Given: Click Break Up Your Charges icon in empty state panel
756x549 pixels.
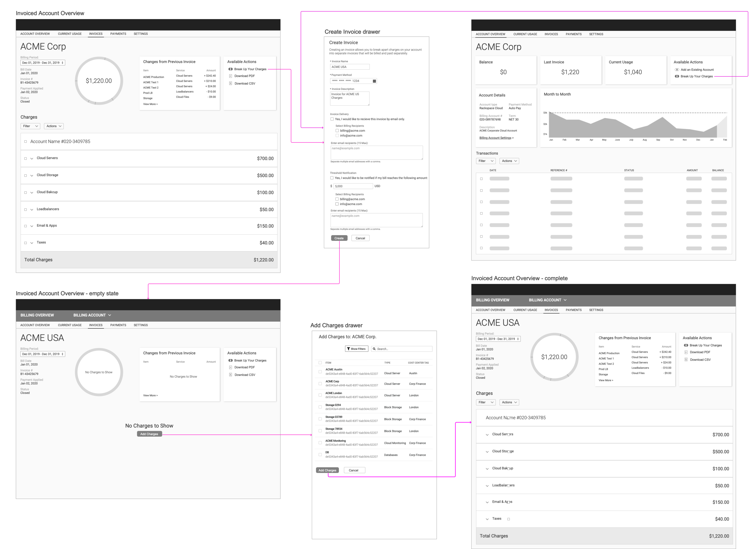Looking at the screenshot, I should pos(230,360).
